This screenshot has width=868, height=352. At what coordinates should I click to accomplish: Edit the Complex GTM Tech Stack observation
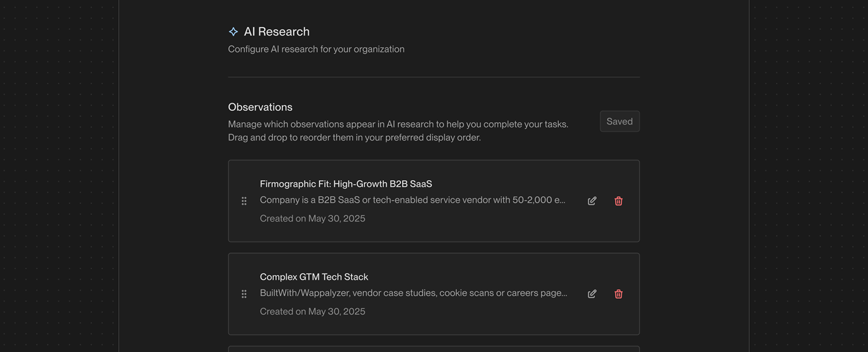(592, 294)
